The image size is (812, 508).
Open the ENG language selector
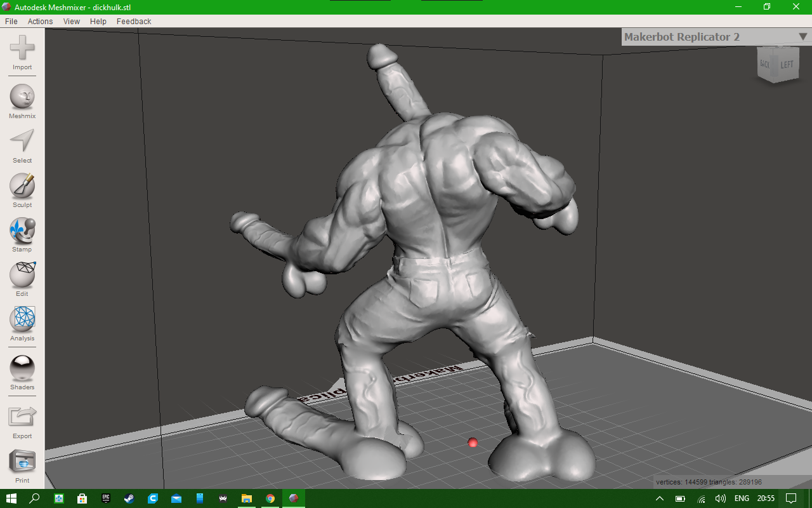[742, 498]
